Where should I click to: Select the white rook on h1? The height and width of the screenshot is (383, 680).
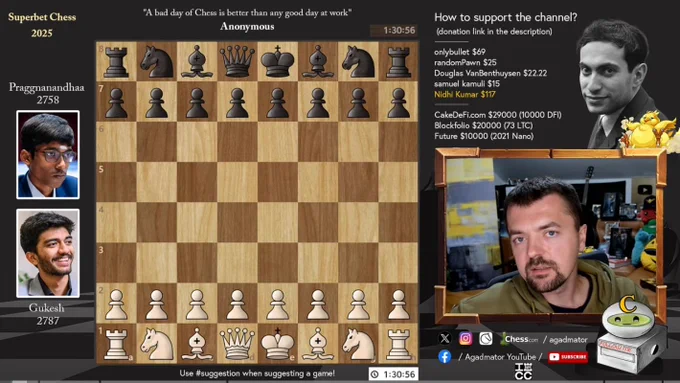[x=399, y=344]
